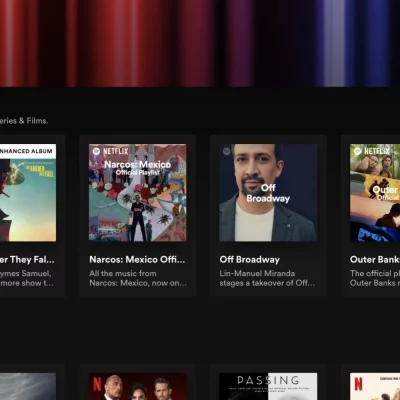The height and width of the screenshot is (400, 400).
Task: Open the grey cloudy cover in bottom row
Action: (28, 387)
